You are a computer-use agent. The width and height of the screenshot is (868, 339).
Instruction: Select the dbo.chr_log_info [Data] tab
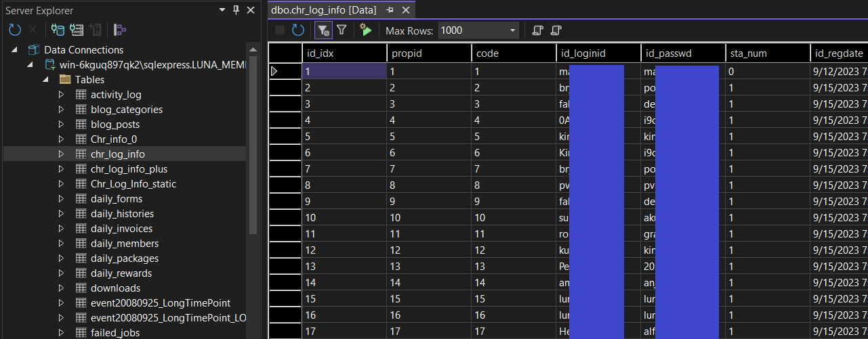point(323,10)
